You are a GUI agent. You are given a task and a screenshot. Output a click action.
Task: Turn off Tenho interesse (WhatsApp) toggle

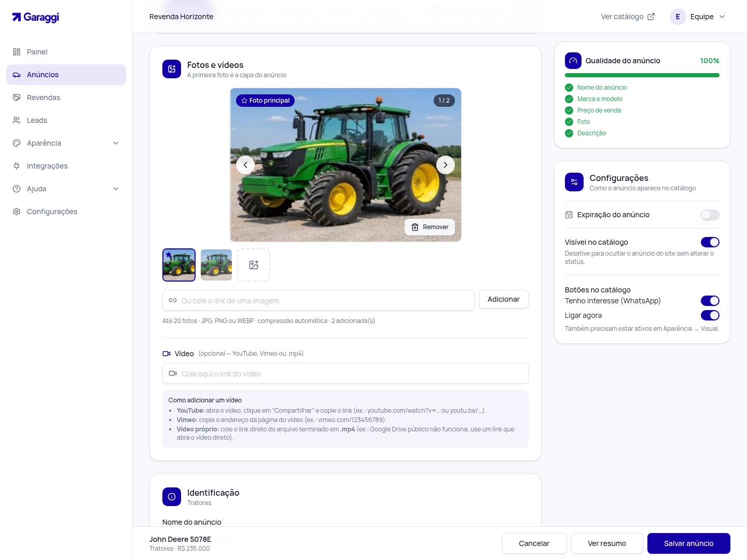pos(710,301)
